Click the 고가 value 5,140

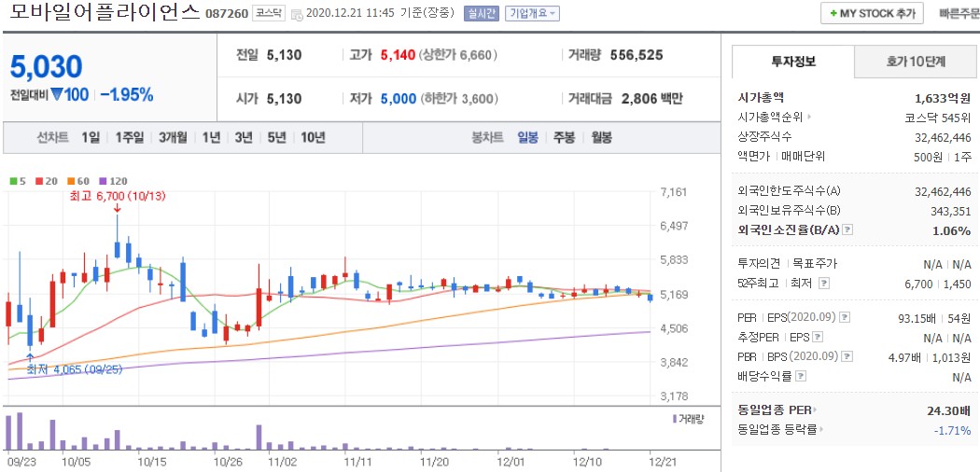[399, 55]
